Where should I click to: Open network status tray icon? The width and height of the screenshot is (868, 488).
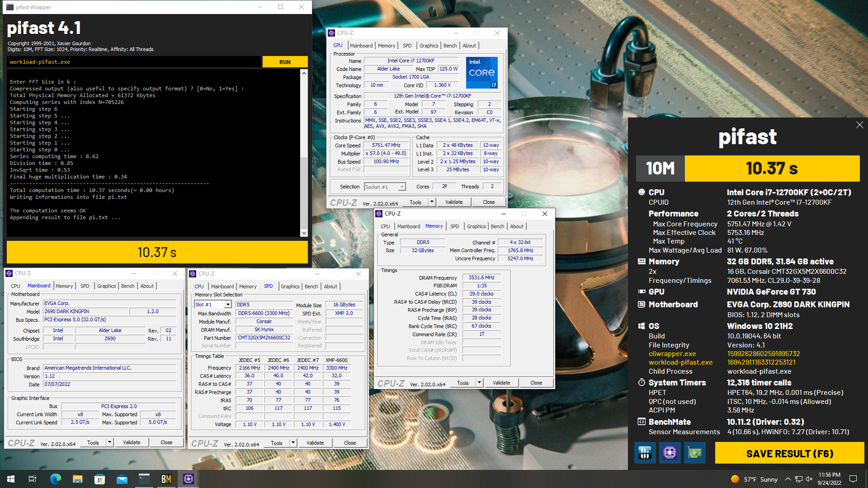point(799,479)
